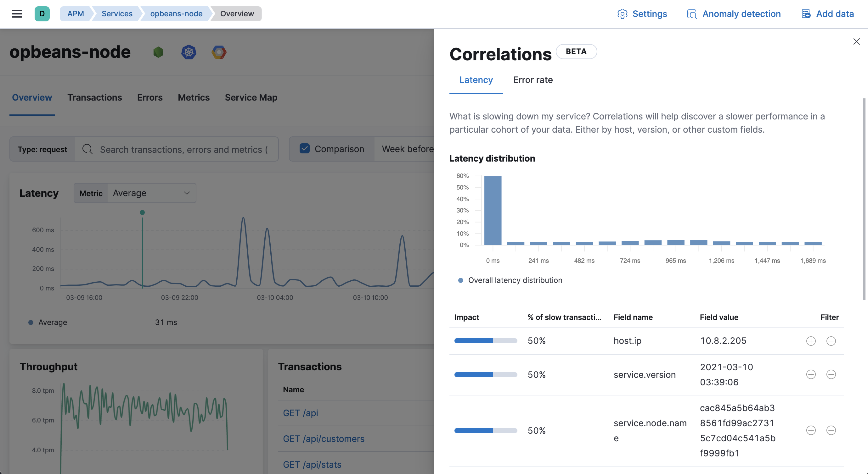Go to Services breadcrumb
868x474 pixels.
(x=117, y=14)
